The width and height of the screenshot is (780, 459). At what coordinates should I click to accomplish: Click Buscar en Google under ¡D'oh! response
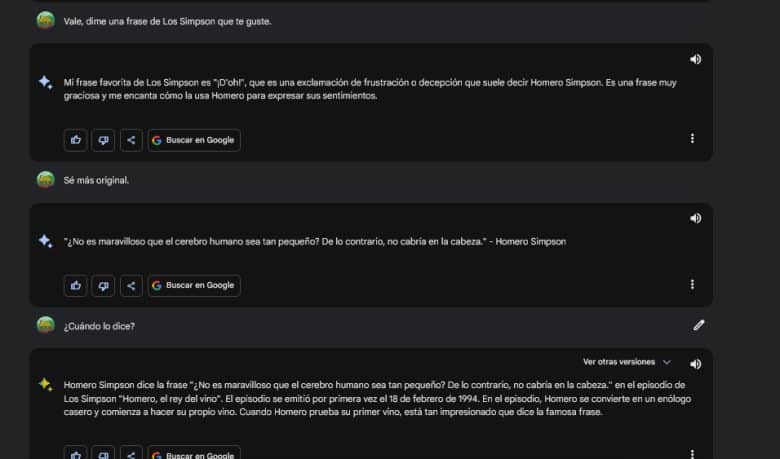194,140
